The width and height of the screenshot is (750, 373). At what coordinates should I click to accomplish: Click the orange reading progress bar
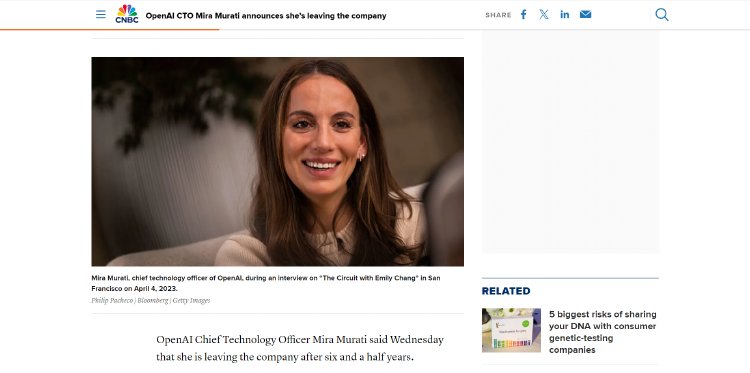110,30
